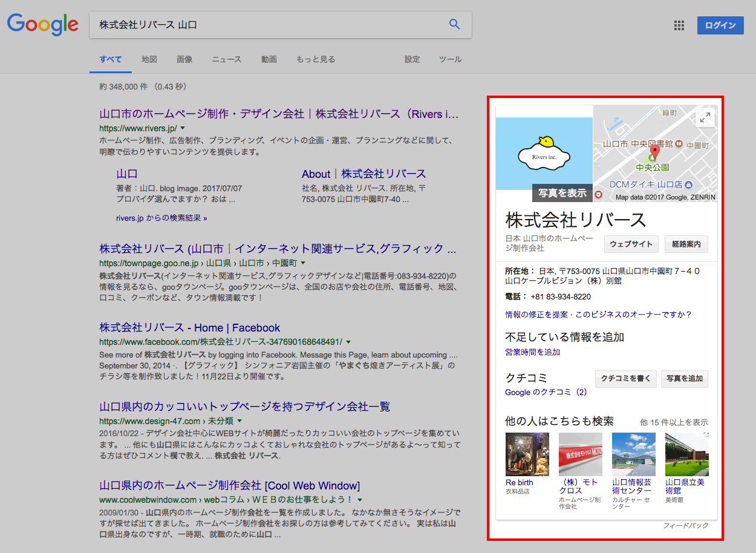
Task: Open dropdown arrow beside coolwebwindow.com URL
Action: [359, 500]
